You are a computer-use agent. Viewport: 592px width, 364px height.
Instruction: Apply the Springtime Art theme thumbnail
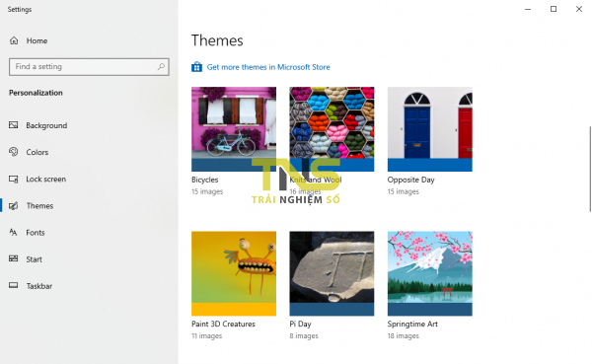(x=429, y=273)
